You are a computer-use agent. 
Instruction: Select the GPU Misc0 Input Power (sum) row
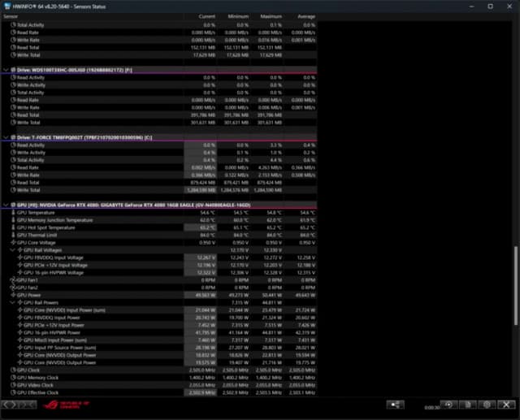[159, 340]
